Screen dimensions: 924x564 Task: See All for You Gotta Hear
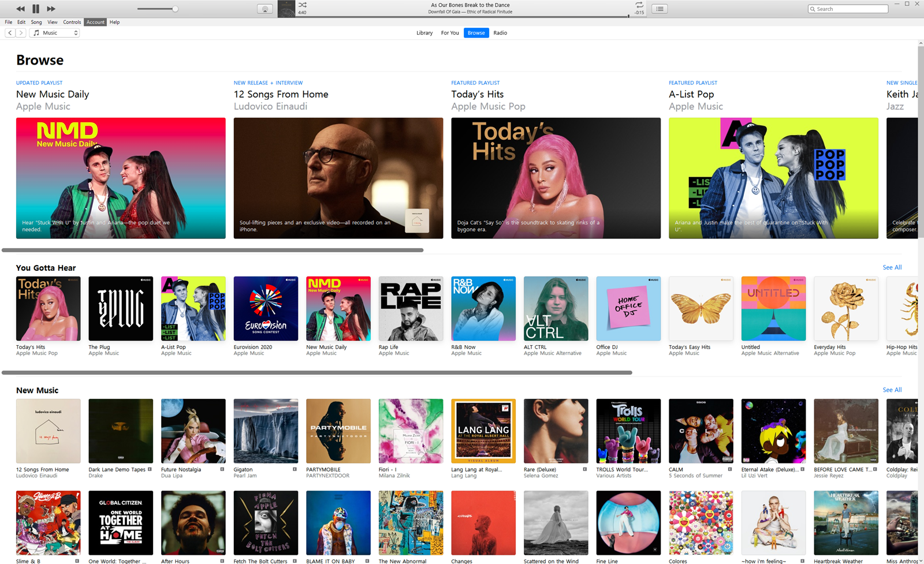coord(892,267)
